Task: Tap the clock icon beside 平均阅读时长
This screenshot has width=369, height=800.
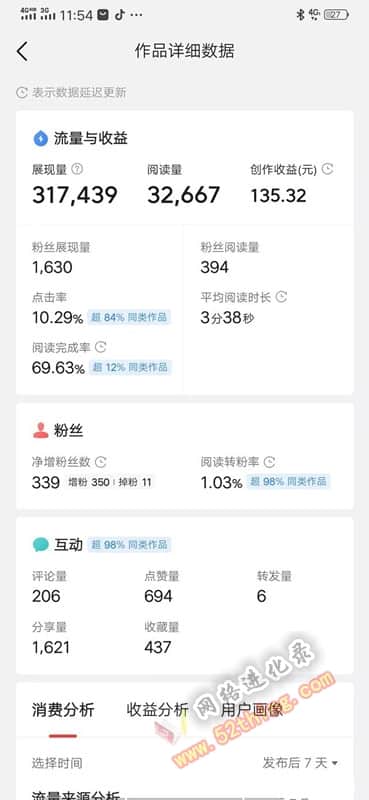Action: click(281, 297)
